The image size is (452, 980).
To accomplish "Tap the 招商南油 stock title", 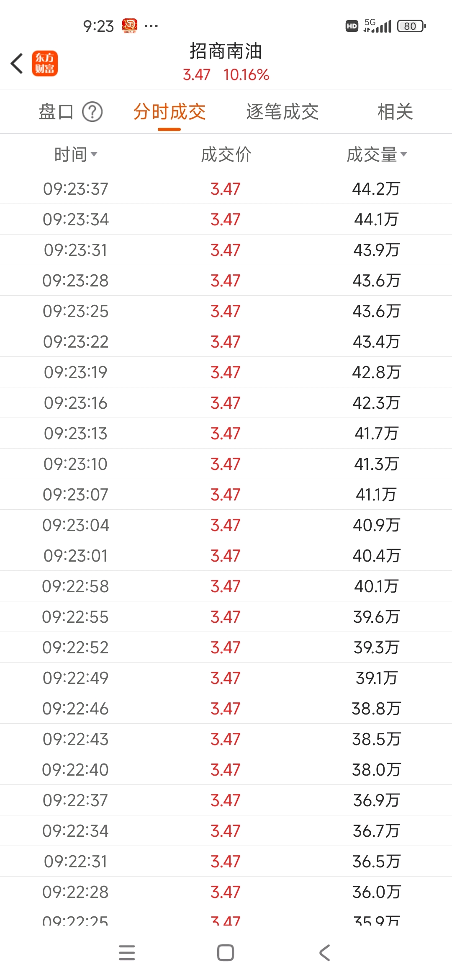I will point(226,51).
